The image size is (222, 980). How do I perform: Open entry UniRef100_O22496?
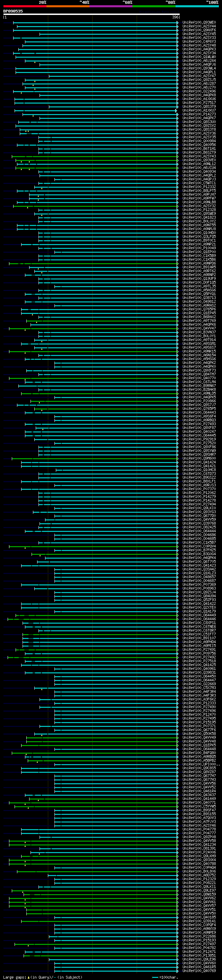point(199,91)
